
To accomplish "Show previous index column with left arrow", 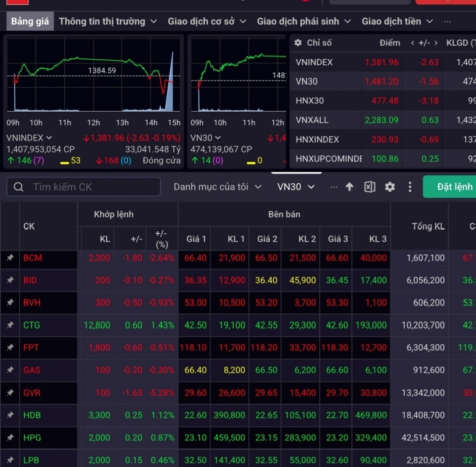I will coord(413,43).
